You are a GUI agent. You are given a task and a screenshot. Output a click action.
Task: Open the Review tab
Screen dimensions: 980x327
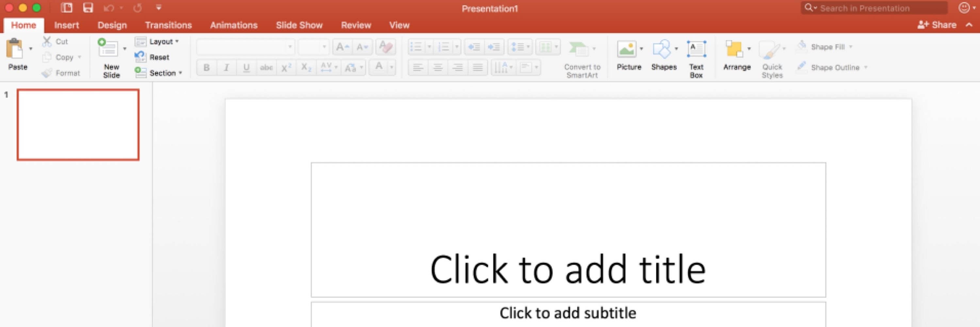pyautogui.click(x=356, y=25)
